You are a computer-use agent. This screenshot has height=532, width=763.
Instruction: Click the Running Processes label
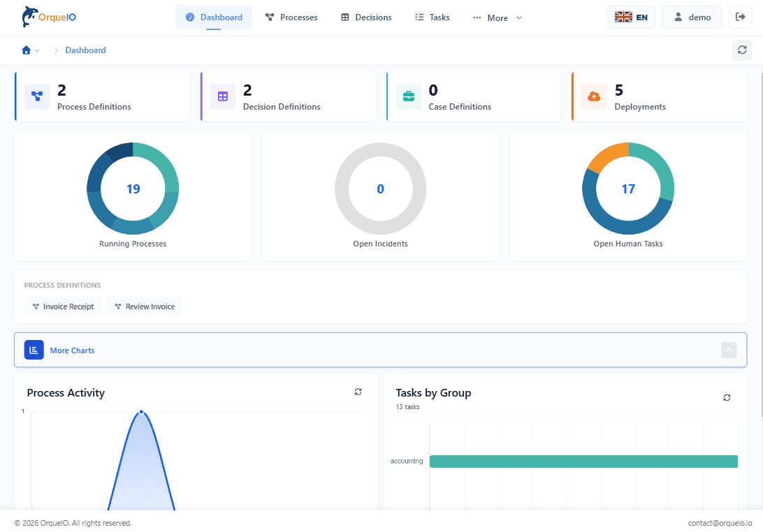pos(133,244)
